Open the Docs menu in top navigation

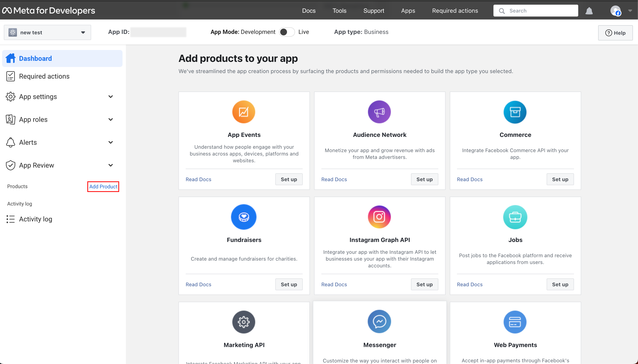pos(309,11)
